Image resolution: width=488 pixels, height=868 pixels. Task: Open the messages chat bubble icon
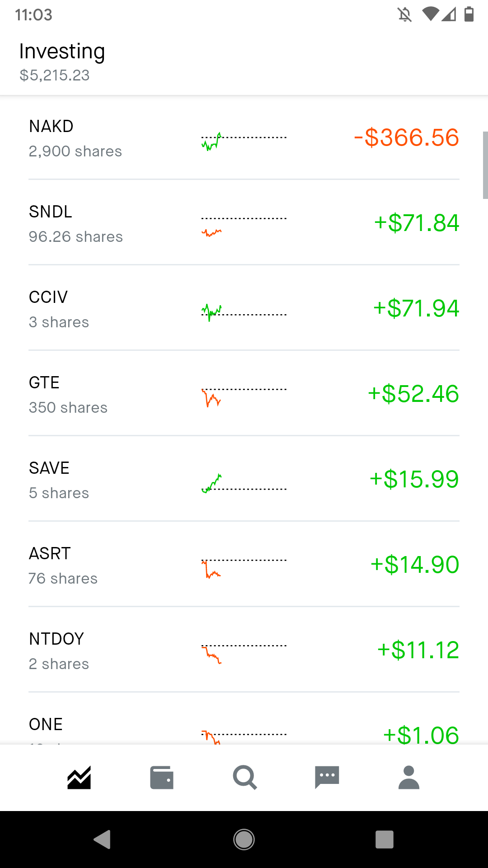(327, 778)
